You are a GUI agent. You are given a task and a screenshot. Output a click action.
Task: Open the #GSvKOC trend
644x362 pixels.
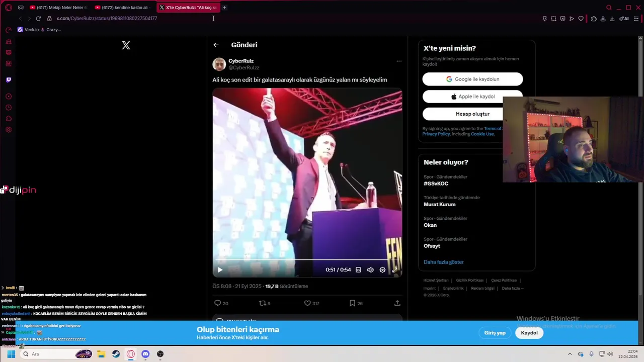click(x=436, y=184)
